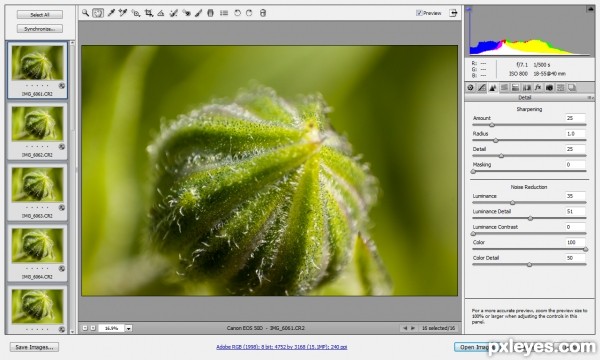
Task: Click the Masking slider handle
Action: [473, 172]
